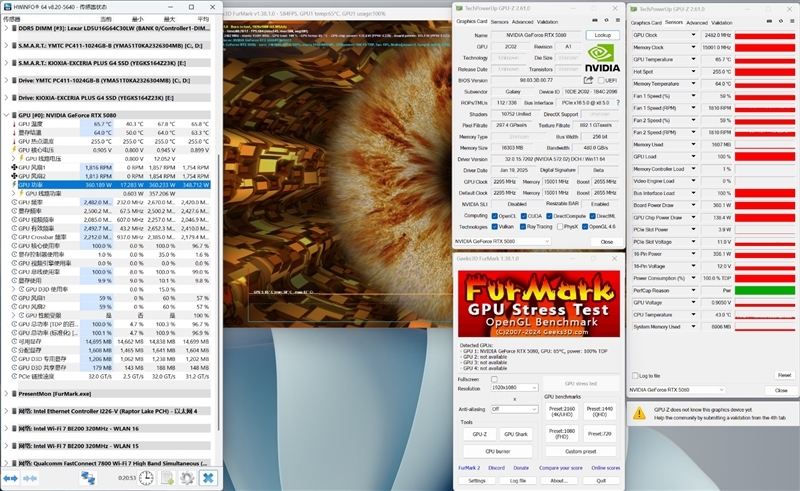Open the FurMark Resolution dropdown
The height and width of the screenshot is (491, 800).
pyautogui.click(x=513, y=387)
